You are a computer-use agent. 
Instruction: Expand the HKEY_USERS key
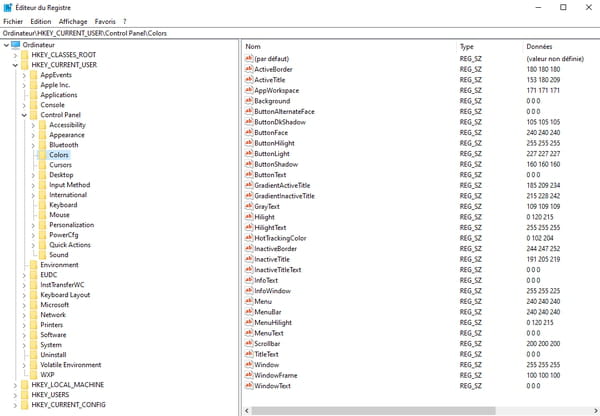(x=15, y=395)
